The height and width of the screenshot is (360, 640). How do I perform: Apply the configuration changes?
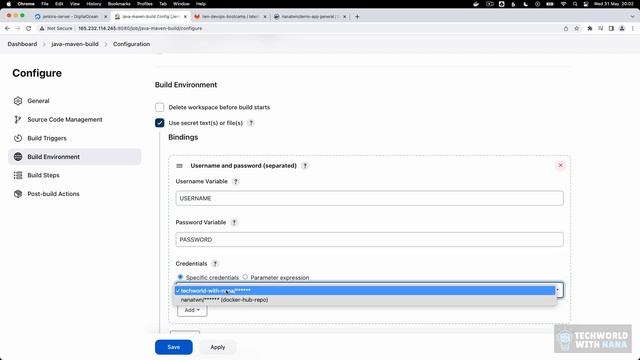click(x=218, y=347)
